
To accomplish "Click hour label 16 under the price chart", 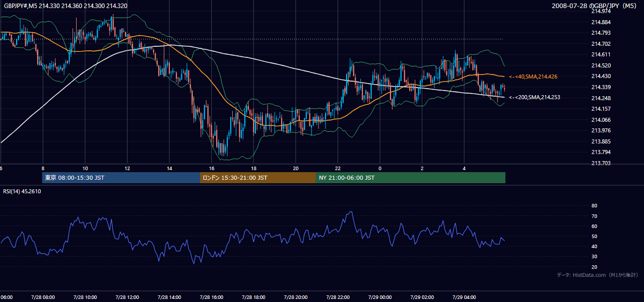I will pos(212,169).
